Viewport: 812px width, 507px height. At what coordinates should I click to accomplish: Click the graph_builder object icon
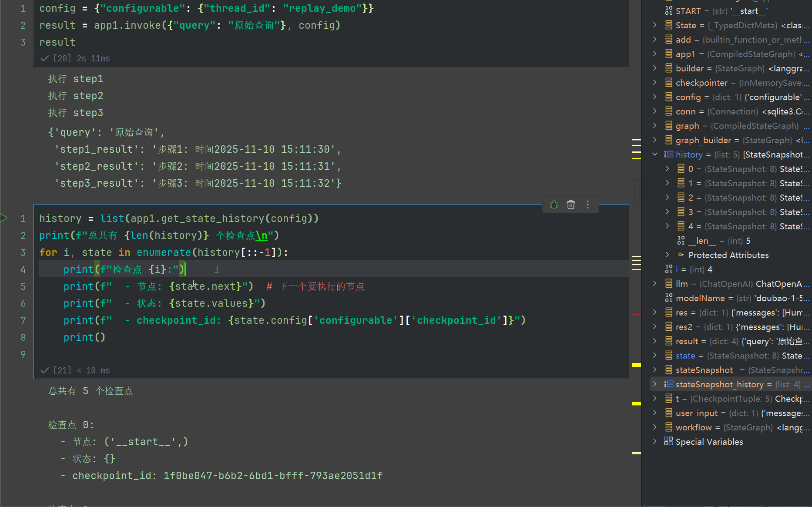pos(669,140)
